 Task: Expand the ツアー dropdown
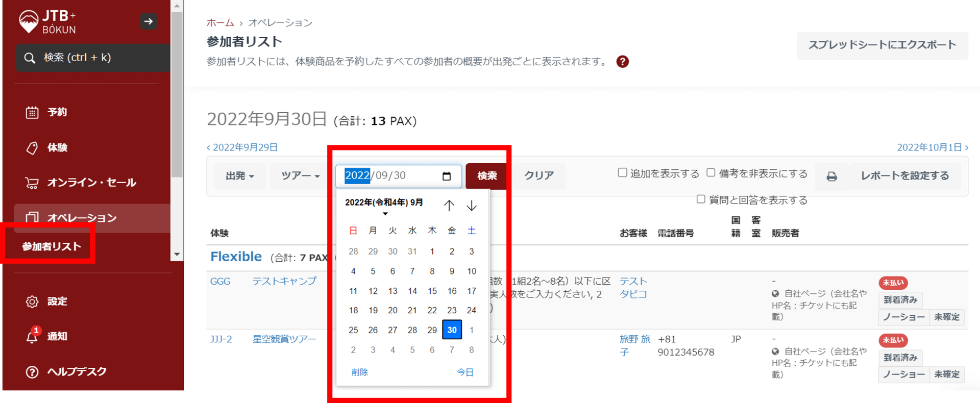pos(300,176)
